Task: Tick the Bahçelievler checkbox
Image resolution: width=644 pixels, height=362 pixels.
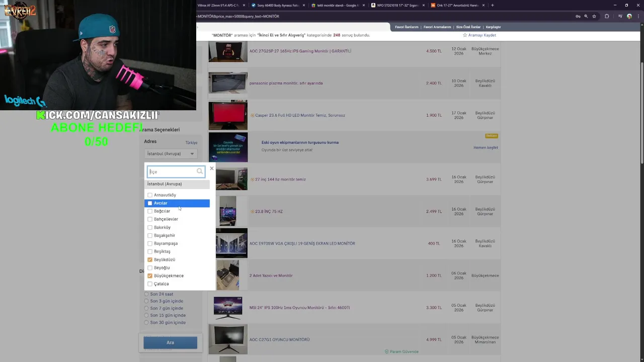Action: pos(150,219)
